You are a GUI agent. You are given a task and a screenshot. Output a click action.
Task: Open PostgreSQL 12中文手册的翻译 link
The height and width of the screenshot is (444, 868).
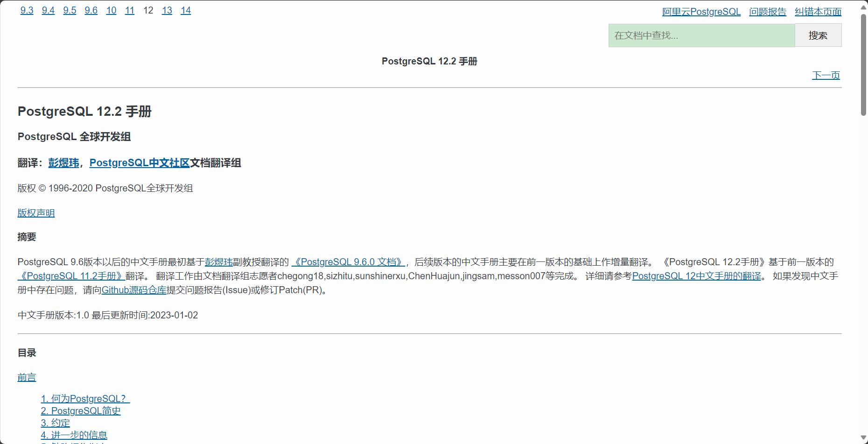697,276
